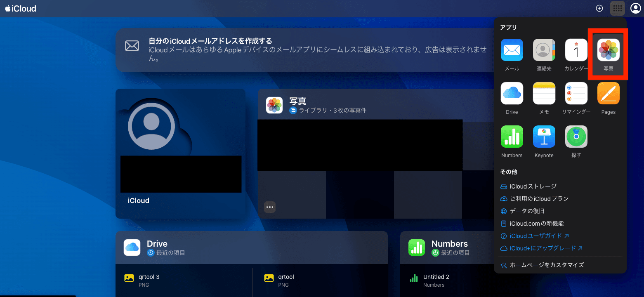Open iCloud Drive from the app grid
The width and height of the screenshot is (644, 297).
pos(512,93)
